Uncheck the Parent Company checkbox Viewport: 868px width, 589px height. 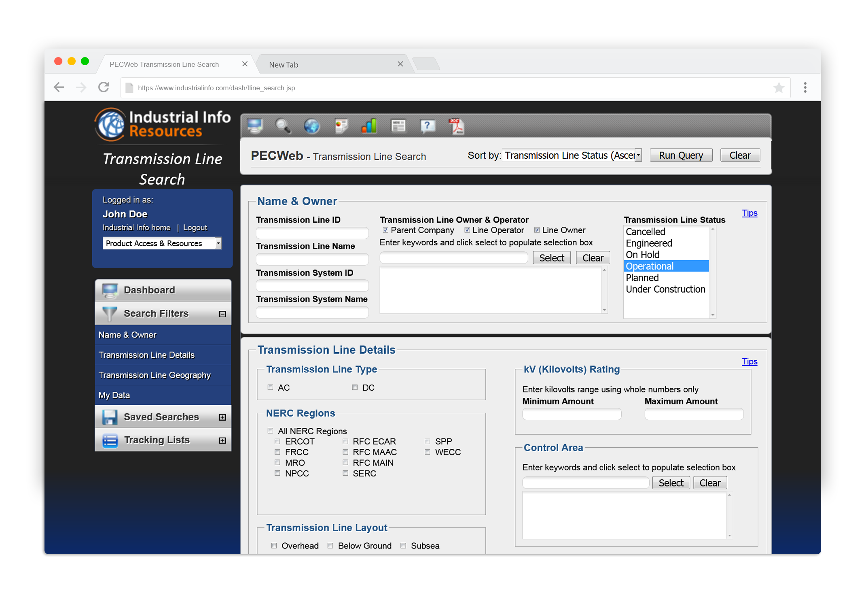(385, 230)
